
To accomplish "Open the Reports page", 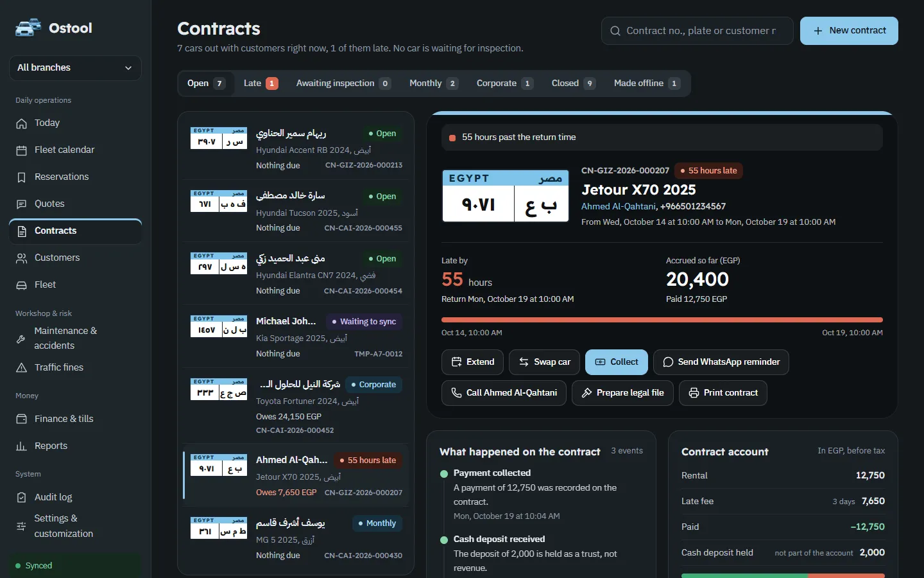I will click(75, 446).
